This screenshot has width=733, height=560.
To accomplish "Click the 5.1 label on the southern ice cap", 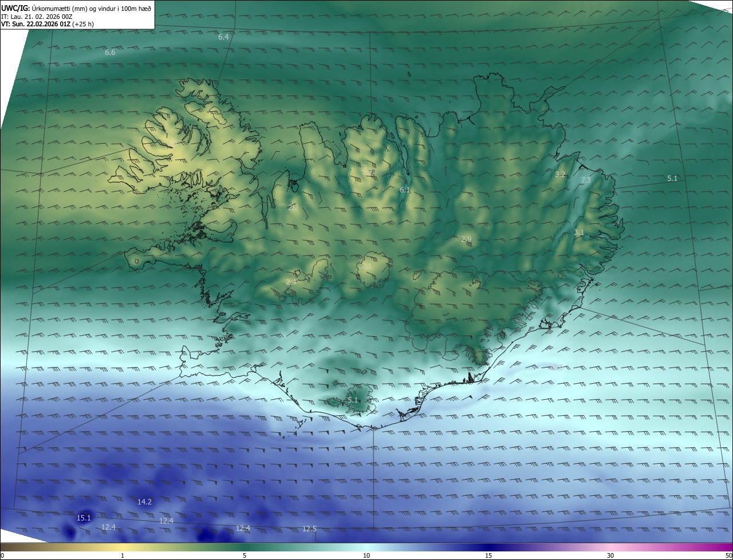I will [x=353, y=400].
